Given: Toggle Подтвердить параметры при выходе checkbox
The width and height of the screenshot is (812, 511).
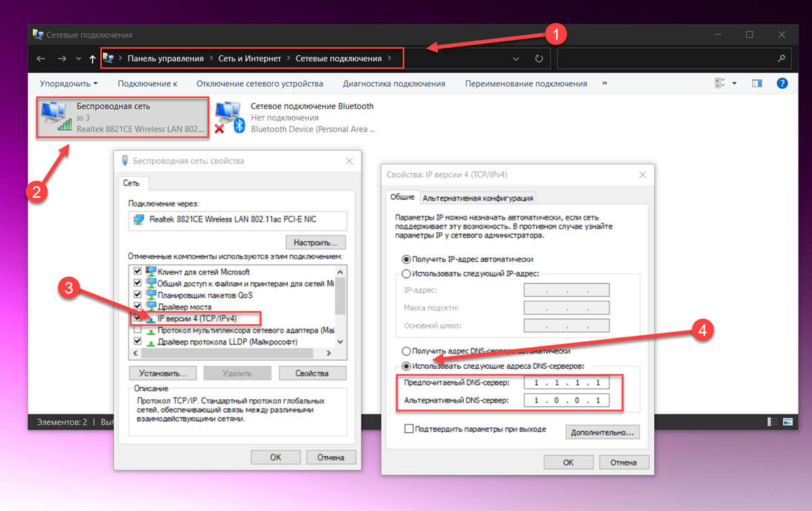Looking at the screenshot, I should pyautogui.click(x=408, y=428).
